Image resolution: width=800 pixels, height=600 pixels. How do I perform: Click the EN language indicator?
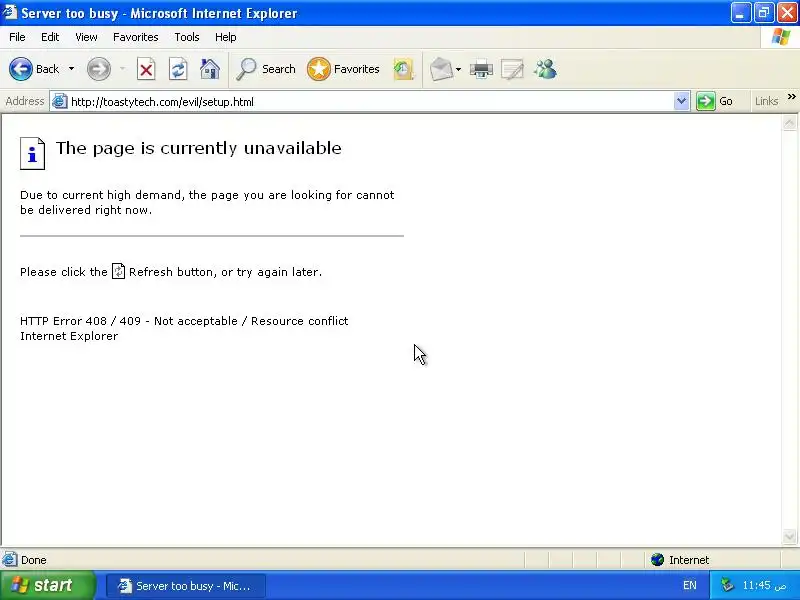(x=689, y=585)
